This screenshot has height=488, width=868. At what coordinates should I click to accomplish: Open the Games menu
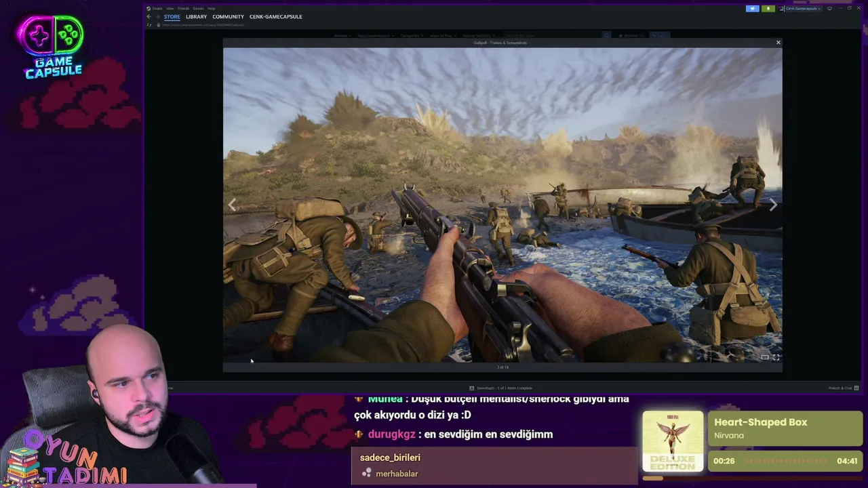pyautogui.click(x=198, y=8)
